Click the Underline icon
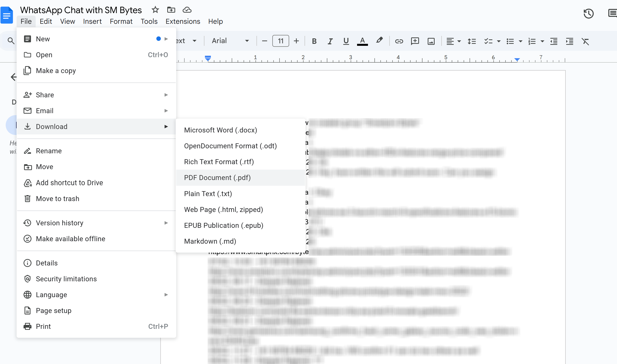The height and width of the screenshot is (364, 617). [x=346, y=41]
